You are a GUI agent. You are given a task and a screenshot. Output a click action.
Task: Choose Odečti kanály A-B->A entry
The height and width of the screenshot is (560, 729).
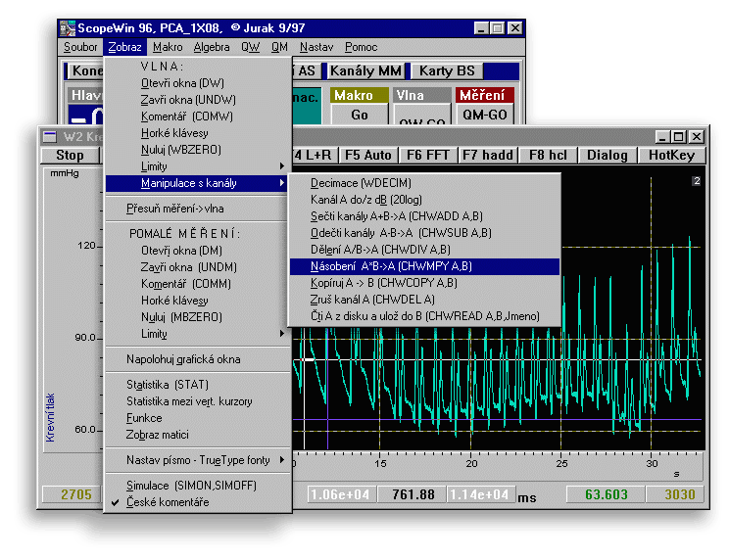[x=424, y=233]
